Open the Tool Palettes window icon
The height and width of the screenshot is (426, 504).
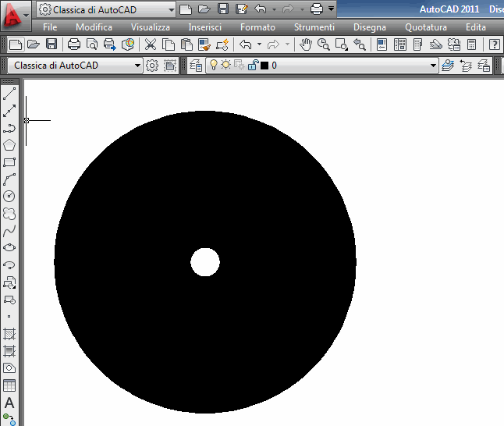point(417,44)
